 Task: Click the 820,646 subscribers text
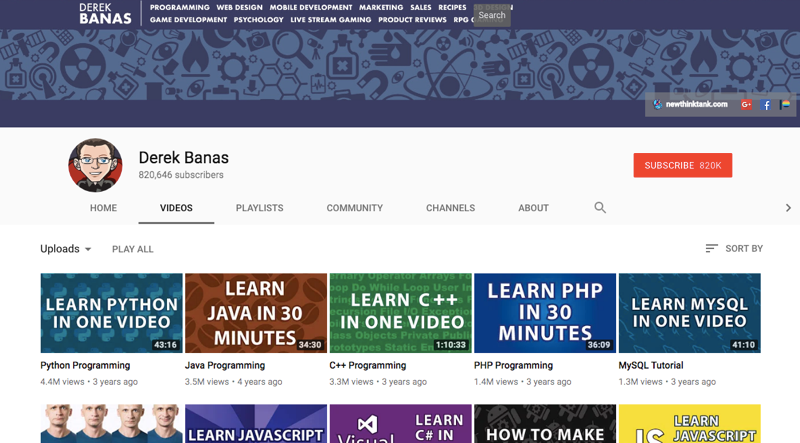(x=181, y=175)
